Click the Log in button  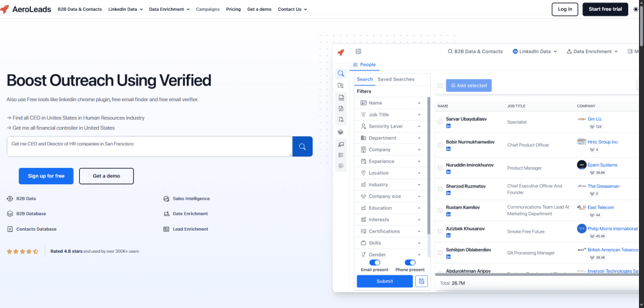(565, 9)
